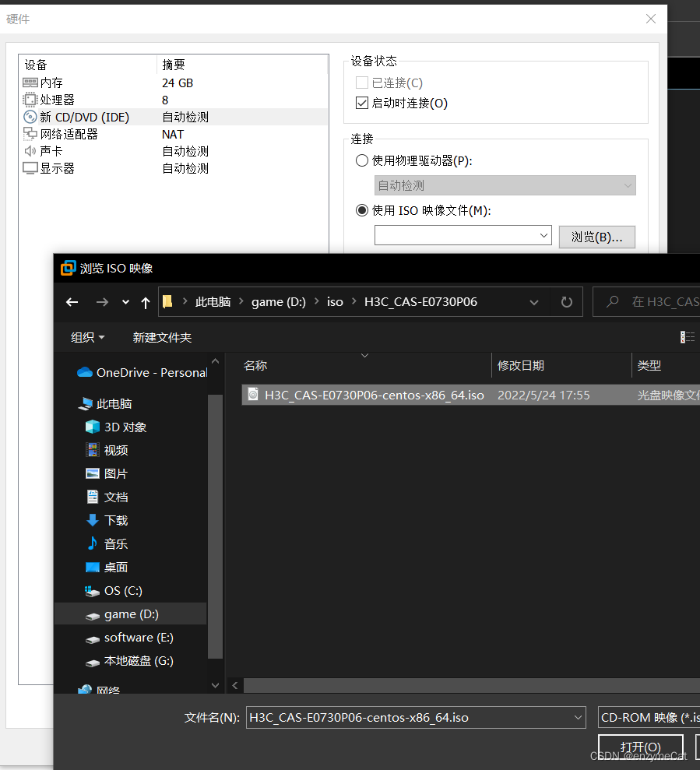Go forward in the ISO browse dialog

point(102,302)
